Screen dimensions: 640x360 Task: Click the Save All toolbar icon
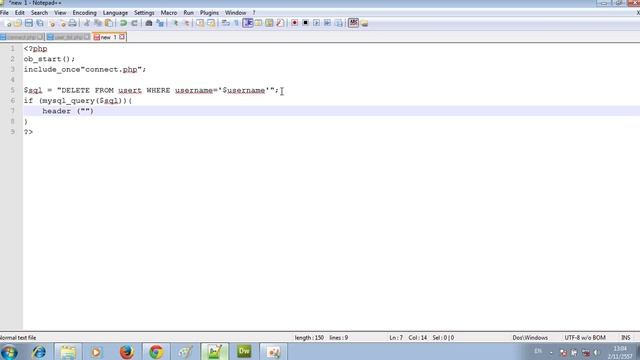click(40, 23)
